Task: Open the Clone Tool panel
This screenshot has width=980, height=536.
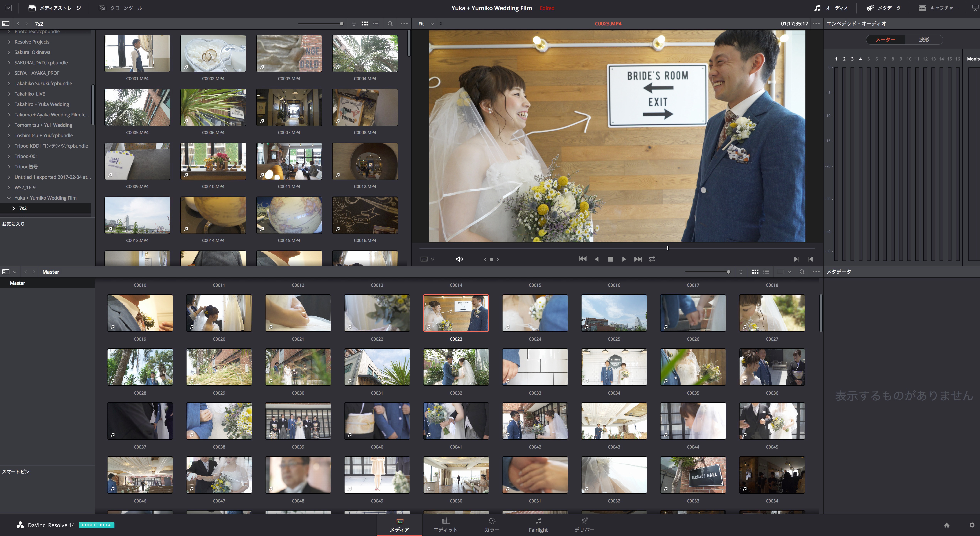Action: click(120, 8)
